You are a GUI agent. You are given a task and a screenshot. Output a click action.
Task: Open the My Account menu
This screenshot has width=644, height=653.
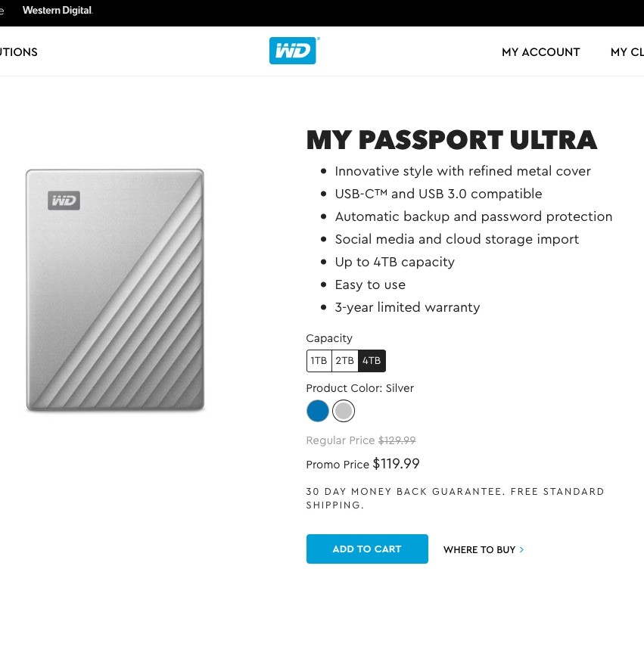click(x=540, y=52)
